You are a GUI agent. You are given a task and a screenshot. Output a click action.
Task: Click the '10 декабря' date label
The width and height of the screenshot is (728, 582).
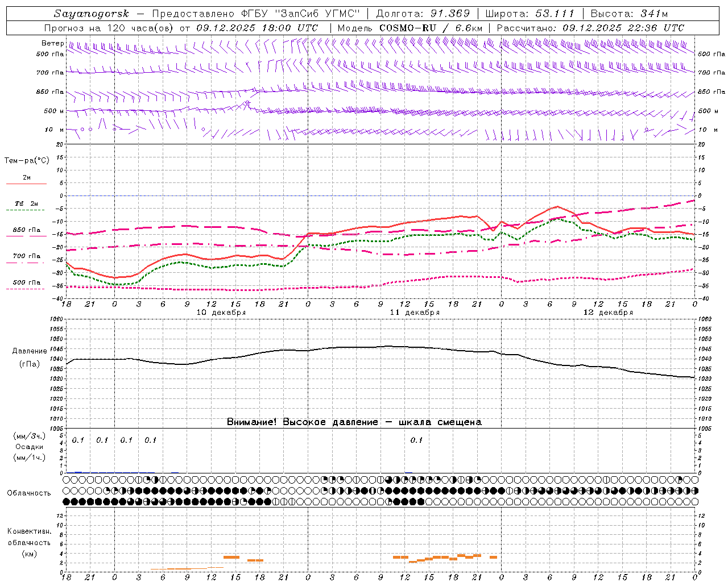click(x=221, y=313)
